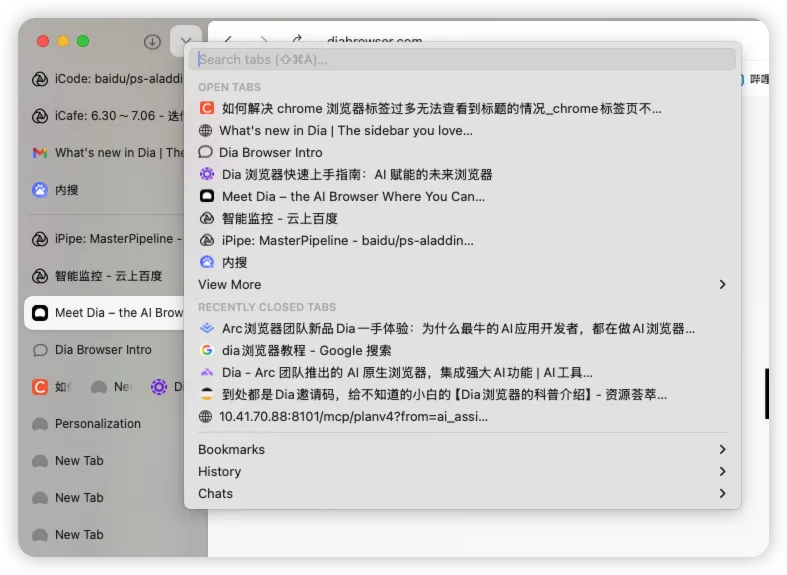Collapse the tab search dropdown chevron button

pyautogui.click(x=186, y=41)
